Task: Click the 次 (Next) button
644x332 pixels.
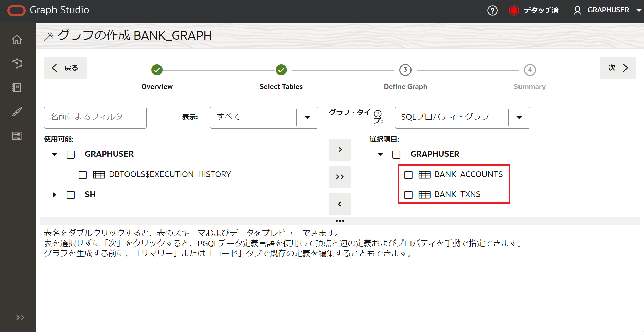Action: tap(617, 68)
